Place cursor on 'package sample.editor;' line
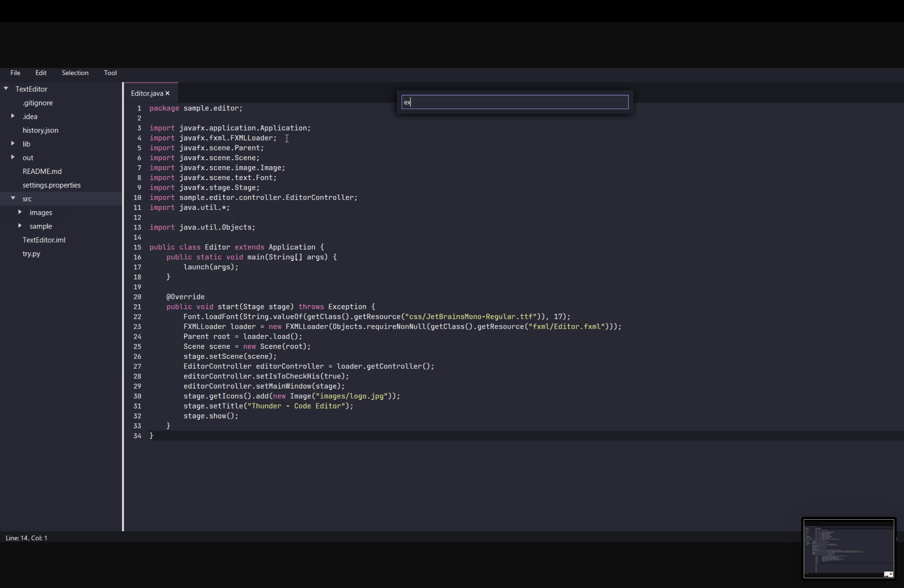The width and height of the screenshot is (904, 588). click(196, 108)
